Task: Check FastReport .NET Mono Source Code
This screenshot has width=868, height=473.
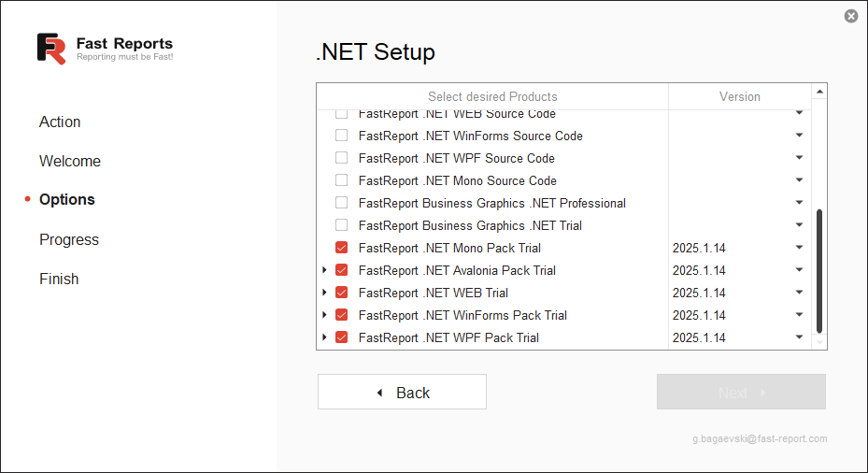Action: tap(342, 180)
